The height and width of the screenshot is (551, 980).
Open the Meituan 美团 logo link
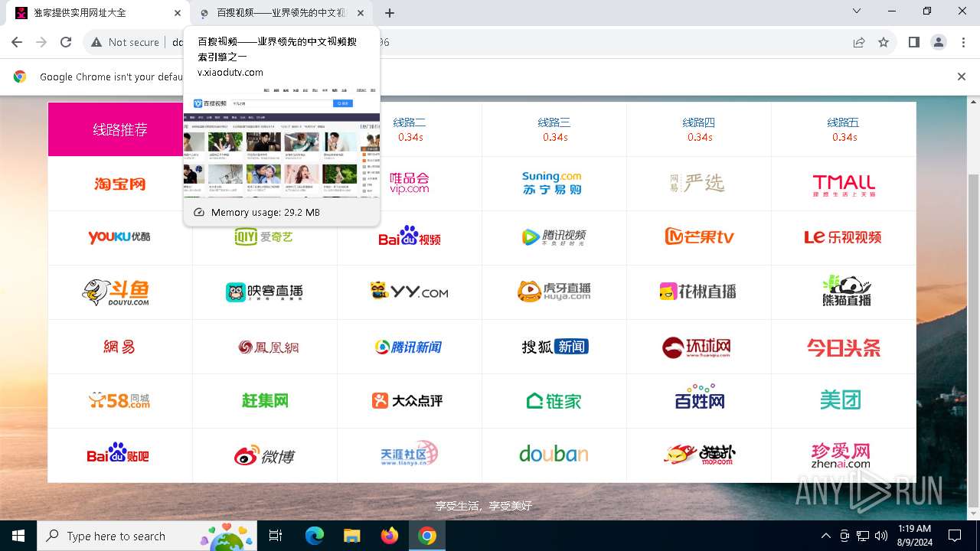coord(841,399)
